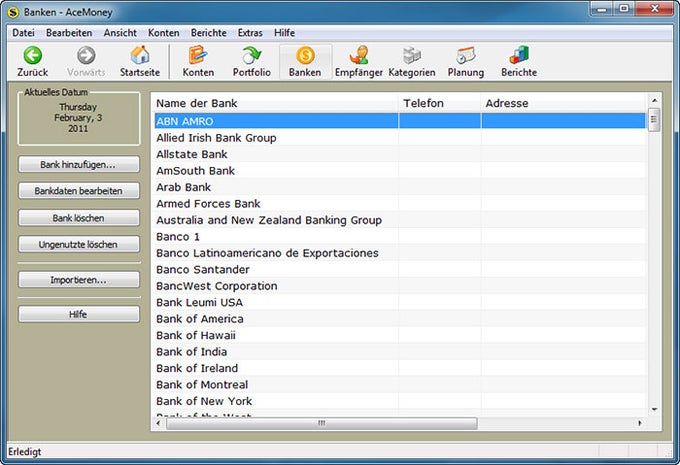Open the Portfolio toolbar icon

[x=252, y=56]
